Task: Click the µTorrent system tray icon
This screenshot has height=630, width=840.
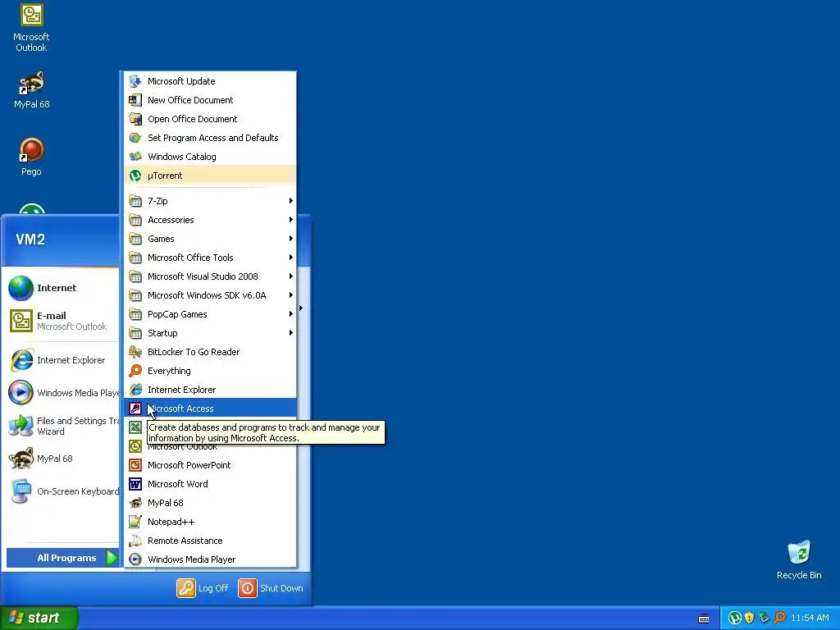Action: point(734,619)
